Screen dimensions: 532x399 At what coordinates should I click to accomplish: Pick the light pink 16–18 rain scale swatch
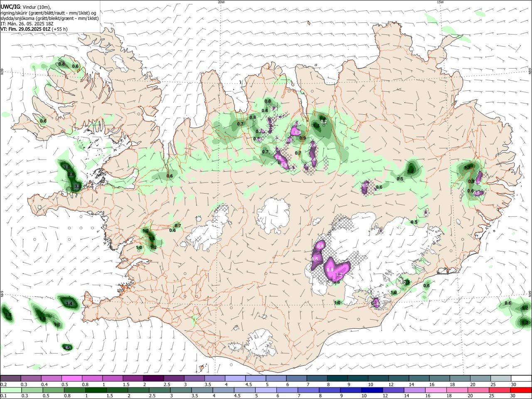[x=435, y=390]
